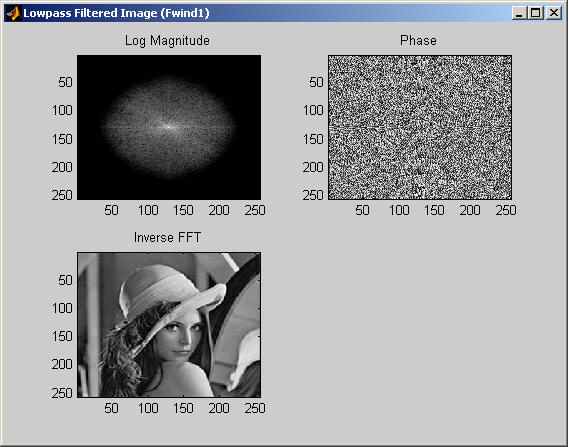Click y-axis label 200 of Phase plot
This screenshot has height=447, width=568.
tap(313, 167)
